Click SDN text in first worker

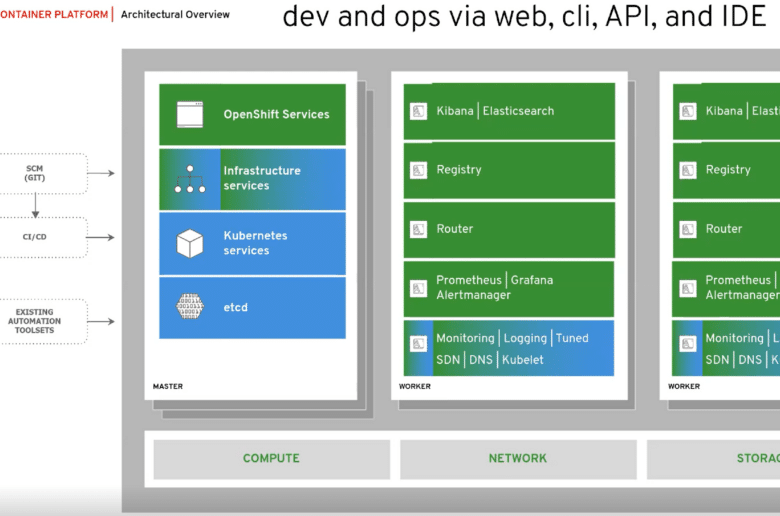point(448,360)
